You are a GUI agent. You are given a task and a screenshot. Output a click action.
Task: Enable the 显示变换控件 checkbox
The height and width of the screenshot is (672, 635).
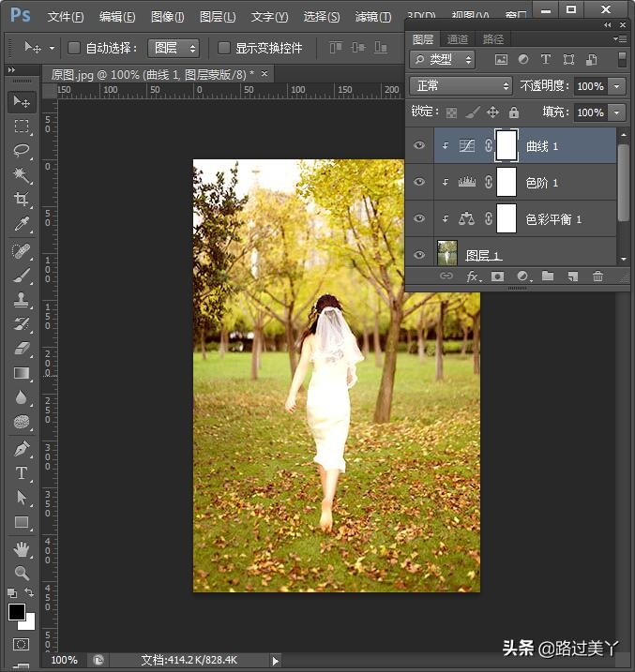tap(223, 48)
